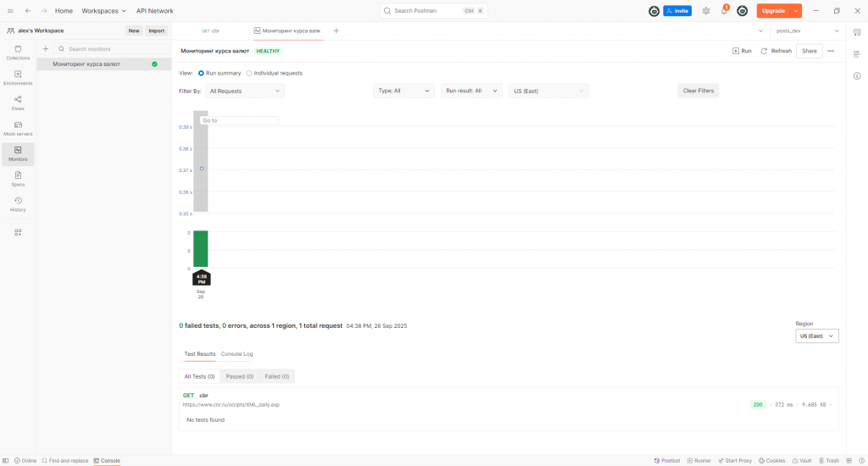
Task: Select Мониторинг курса валют monitor in list
Action: [104, 64]
